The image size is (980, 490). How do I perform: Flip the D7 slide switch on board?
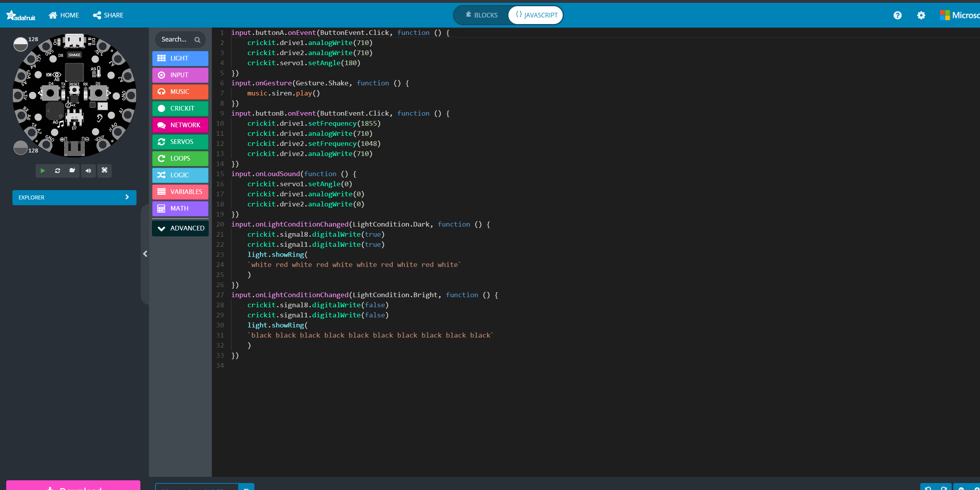(74, 117)
